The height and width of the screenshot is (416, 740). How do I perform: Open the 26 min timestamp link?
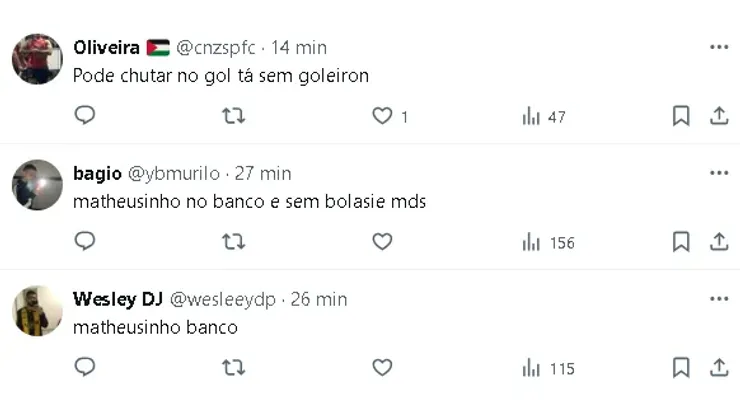[x=319, y=299]
